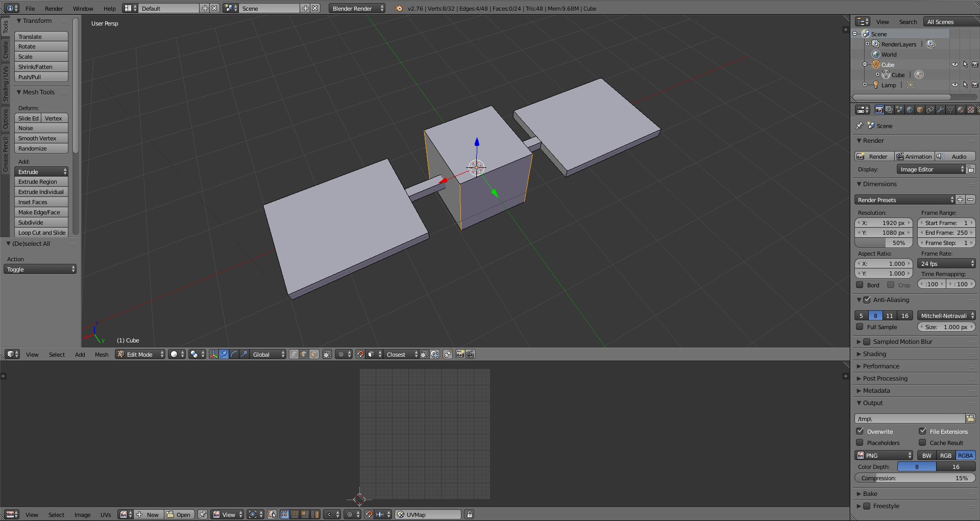Viewport: 980px width, 521px height.
Task: Open the Blender Render engine dropdown
Action: click(357, 8)
